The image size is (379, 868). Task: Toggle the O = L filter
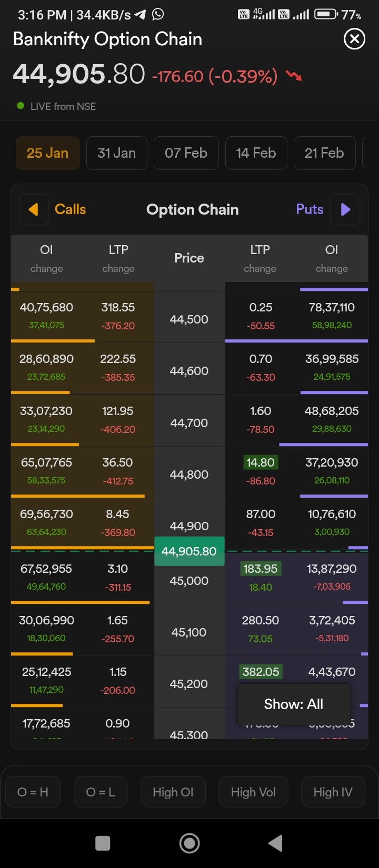click(101, 792)
